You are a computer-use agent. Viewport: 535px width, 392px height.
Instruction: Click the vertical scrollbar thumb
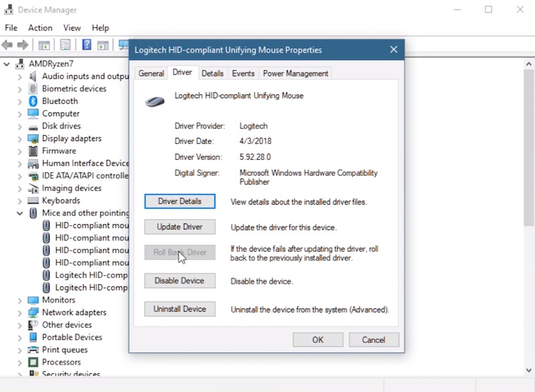(528, 147)
